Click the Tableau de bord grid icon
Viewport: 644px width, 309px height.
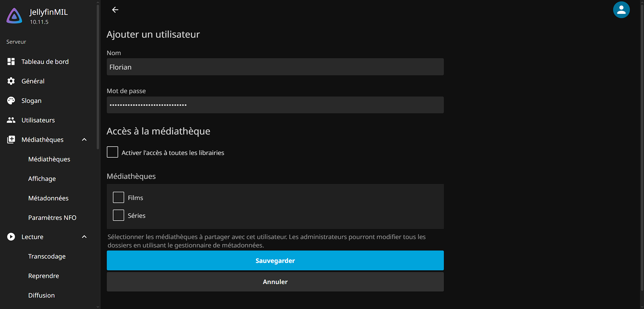11,62
